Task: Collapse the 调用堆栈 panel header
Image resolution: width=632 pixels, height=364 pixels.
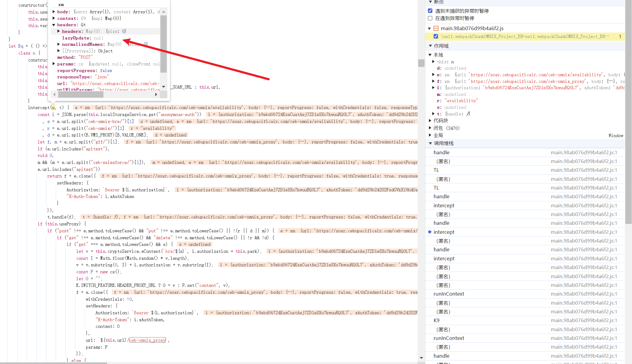Action: pyautogui.click(x=430, y=143)
